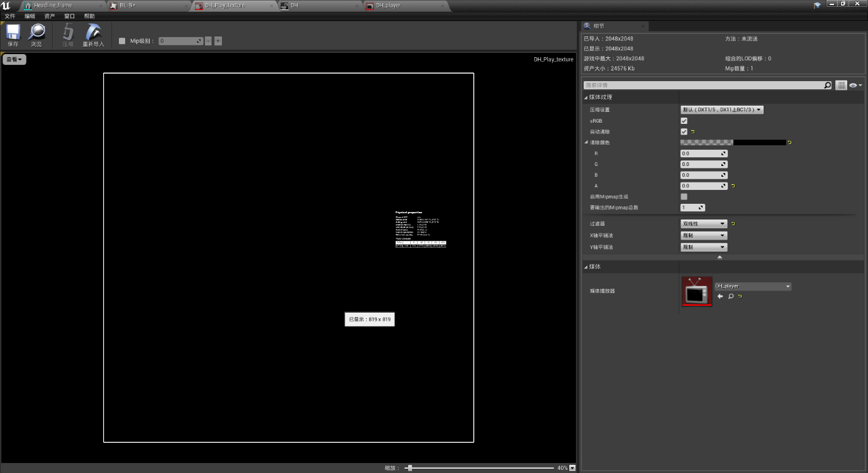
Task: Open the X轴平铺法 dropdown
Action: pos(704,236)
